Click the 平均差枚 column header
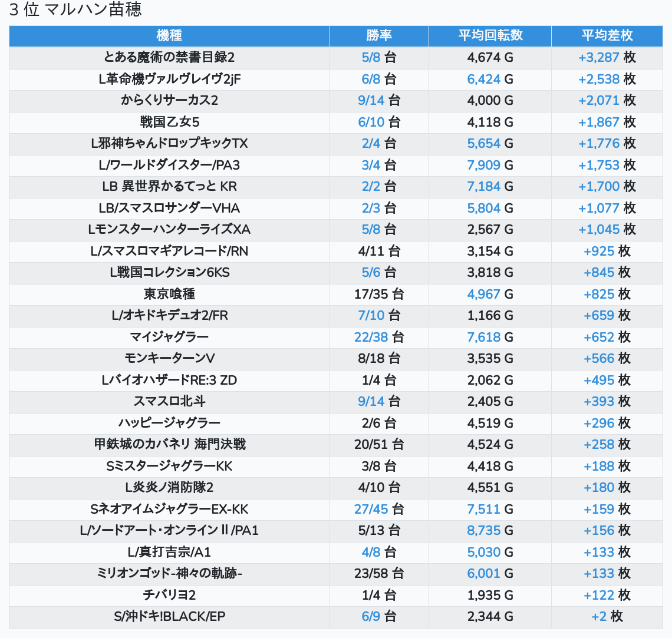The height and width of the screenshot is (638, 672). click(x=607, y=35)
